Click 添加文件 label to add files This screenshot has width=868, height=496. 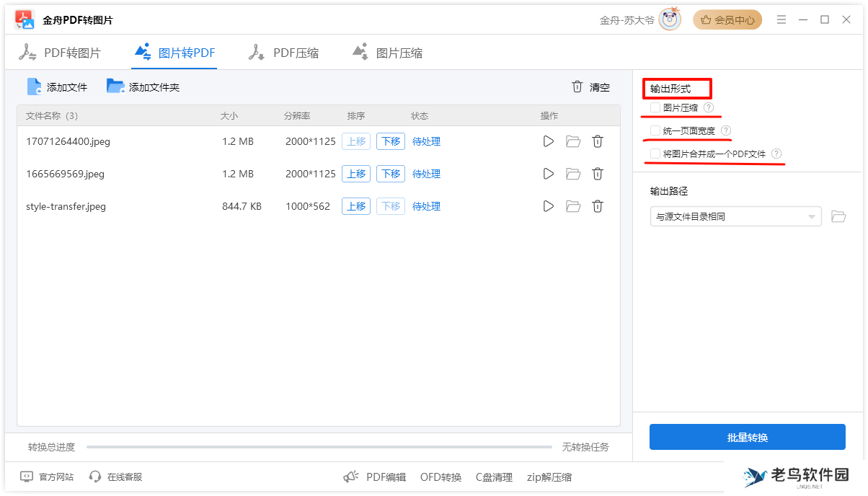pos(67,87)
